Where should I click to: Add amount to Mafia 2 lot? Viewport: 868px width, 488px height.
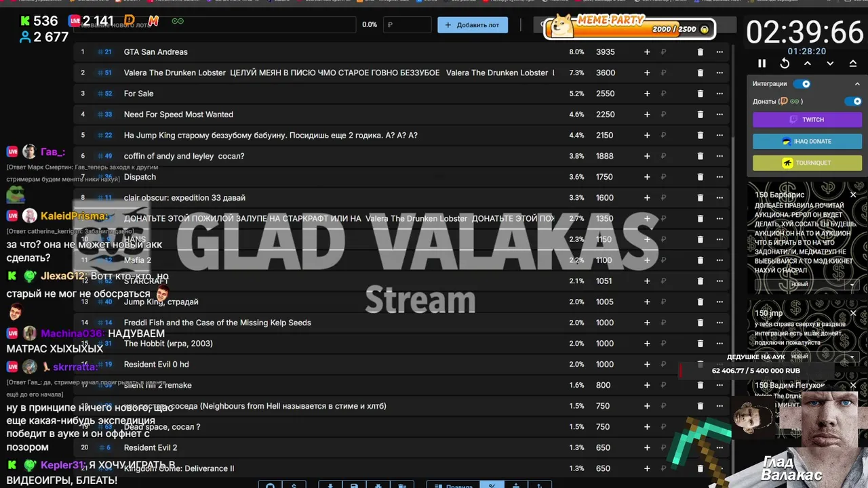coord(647,260)
